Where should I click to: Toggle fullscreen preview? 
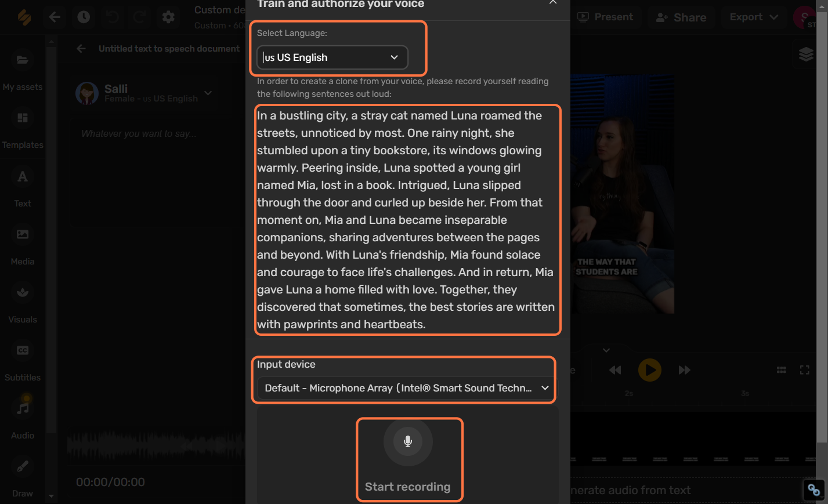pyautogui.click(x=805, y=370)
